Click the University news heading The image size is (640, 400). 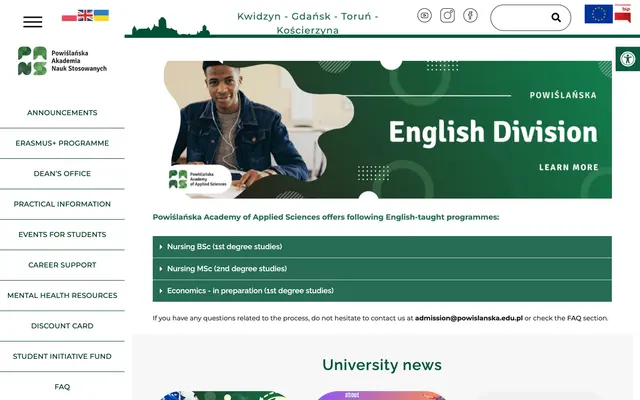tap(382, 365)
